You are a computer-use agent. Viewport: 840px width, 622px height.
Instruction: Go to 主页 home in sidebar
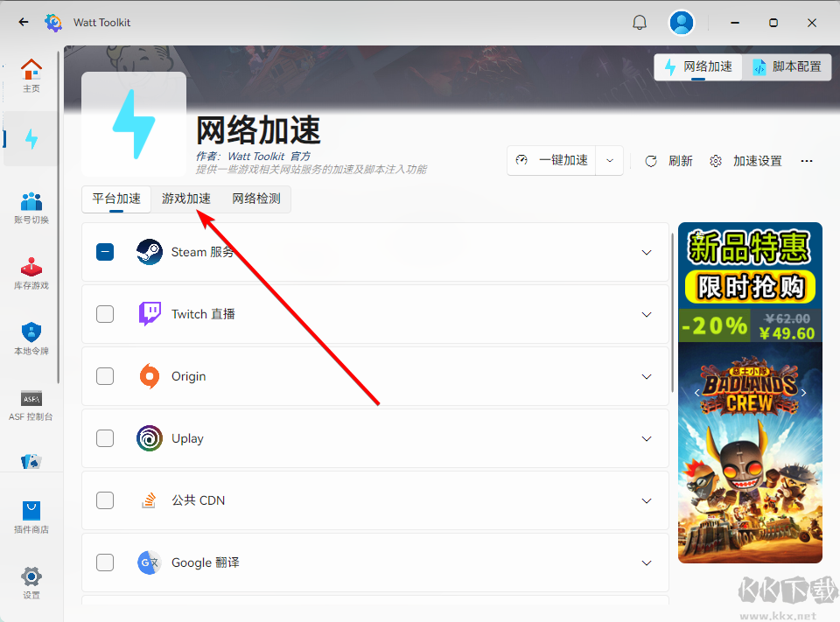point(31,75)
